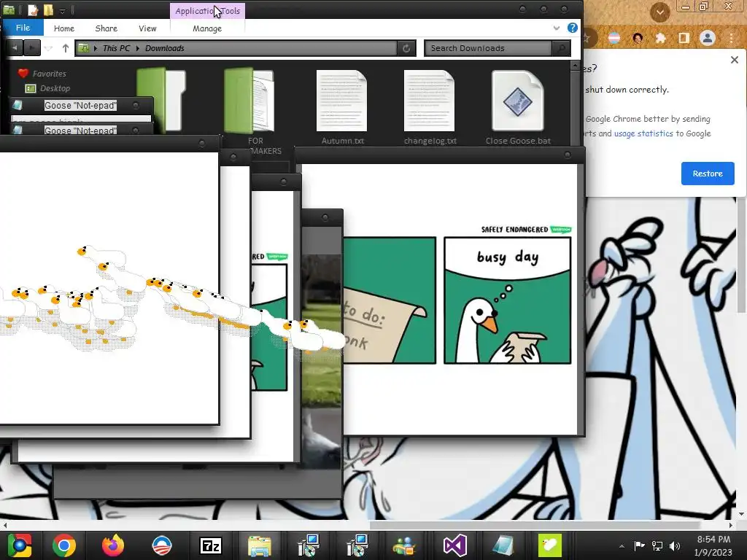Open the Manage tab under Application Tools

[x=206, y=28]
